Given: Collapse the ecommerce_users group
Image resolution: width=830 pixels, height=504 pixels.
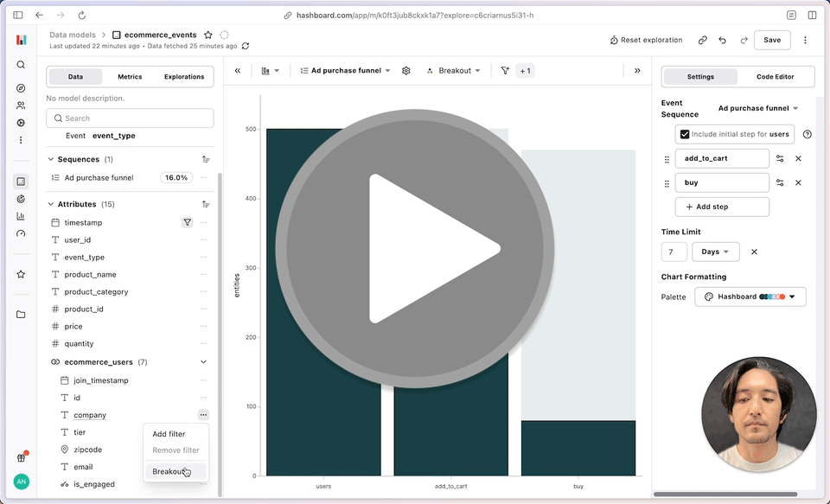Looking at the screenshot, I should coord(203,362).
